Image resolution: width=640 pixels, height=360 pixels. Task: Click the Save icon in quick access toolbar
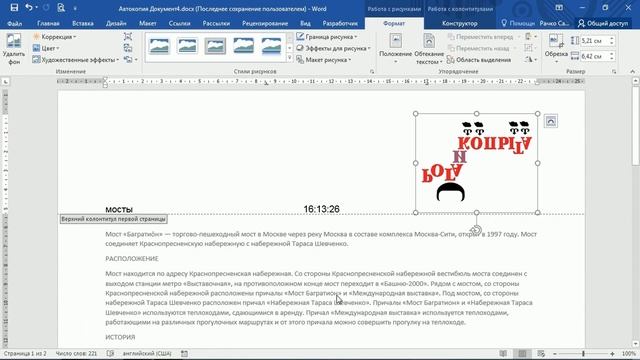(14, 8)
